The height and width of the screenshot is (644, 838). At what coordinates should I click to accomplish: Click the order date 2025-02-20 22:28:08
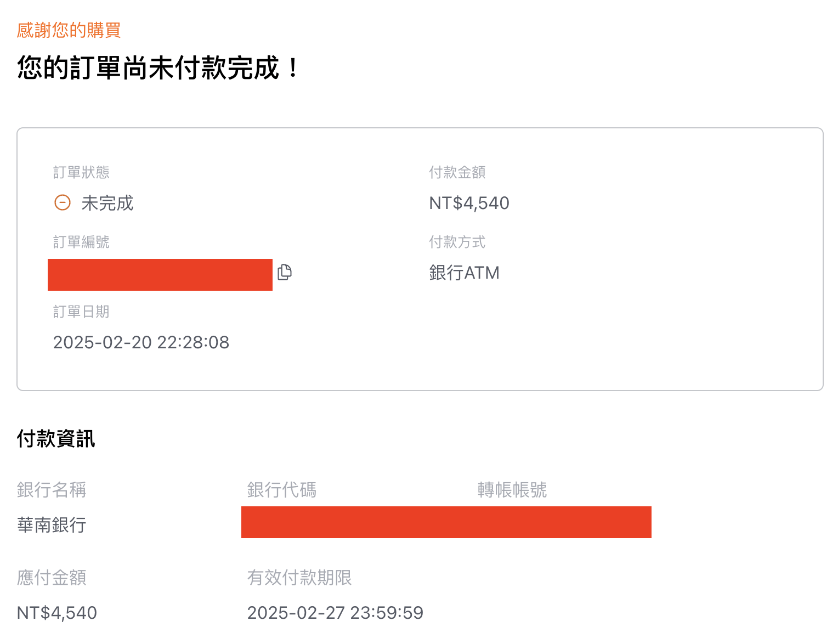(x=141, y=342)
